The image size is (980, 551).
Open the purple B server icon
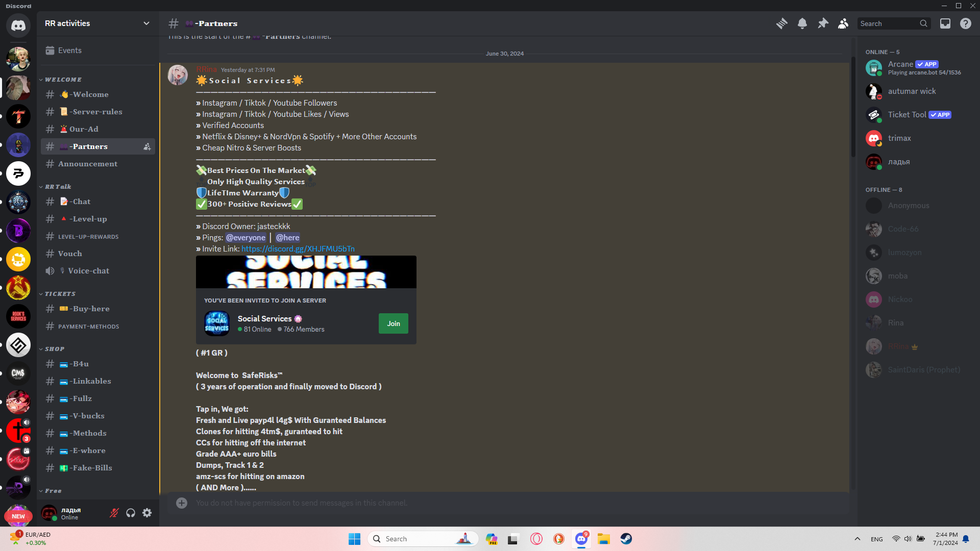18,231
